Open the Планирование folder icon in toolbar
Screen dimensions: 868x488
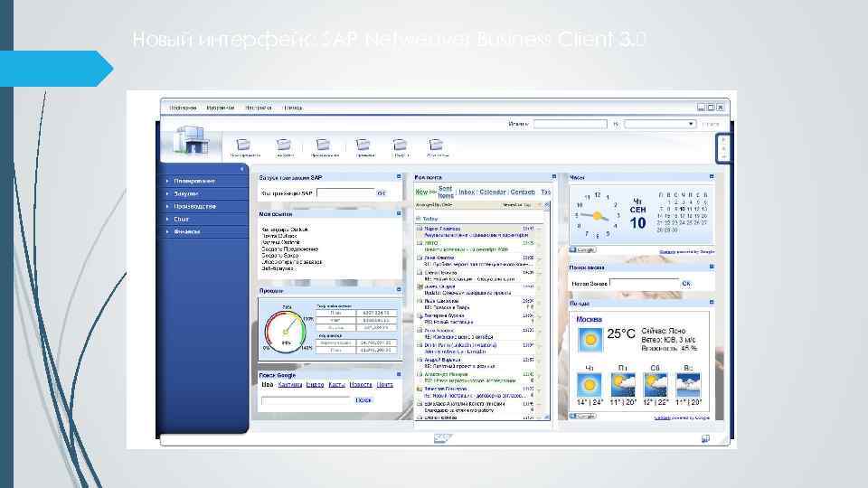pyautogui.click(x=243, y=145)
